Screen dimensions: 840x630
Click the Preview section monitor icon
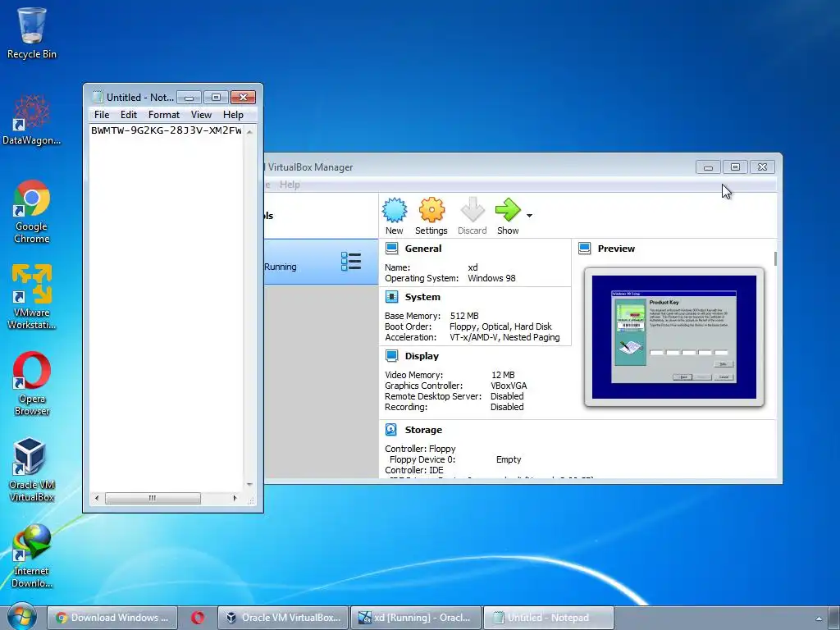point(584,248)
